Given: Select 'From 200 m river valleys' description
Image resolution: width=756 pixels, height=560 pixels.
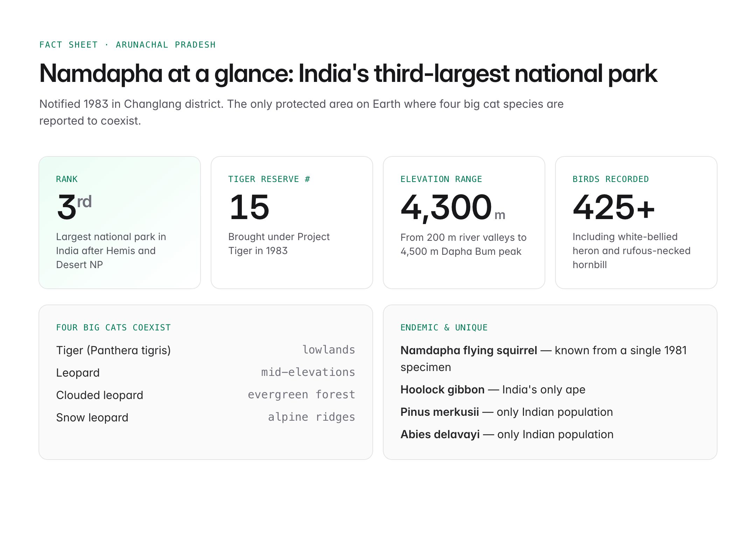Looking at the screenshot, I should [463, 244].
